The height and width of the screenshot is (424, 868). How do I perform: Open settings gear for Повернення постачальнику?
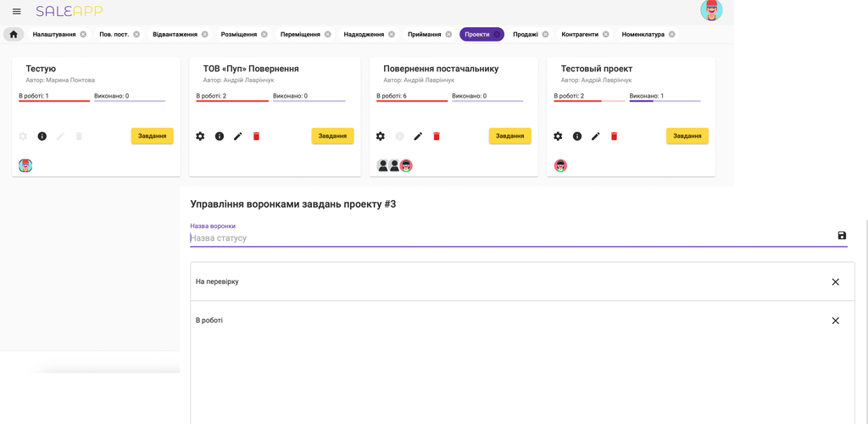(381, 137)
